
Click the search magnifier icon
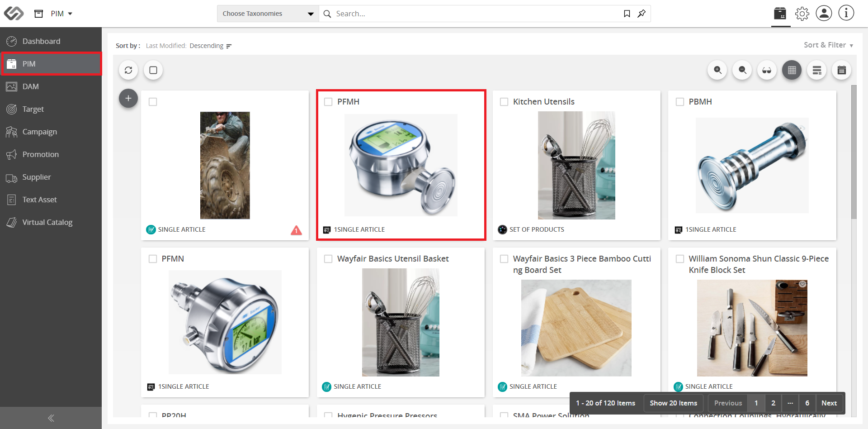[x=327, y=14]
